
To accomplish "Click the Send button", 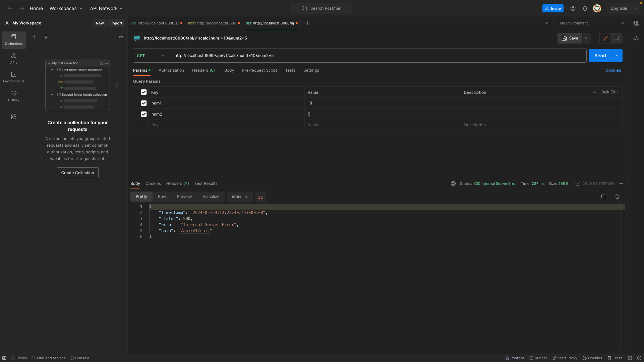I will tap(600, 56).
